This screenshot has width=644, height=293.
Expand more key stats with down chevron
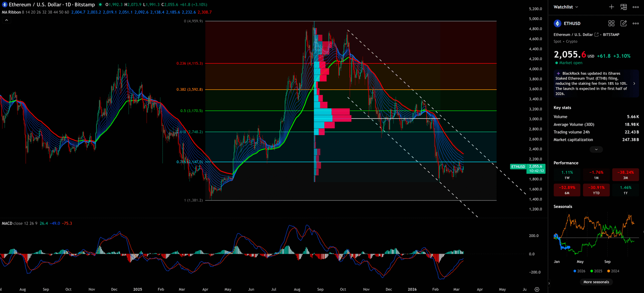[x=596, y=150]
